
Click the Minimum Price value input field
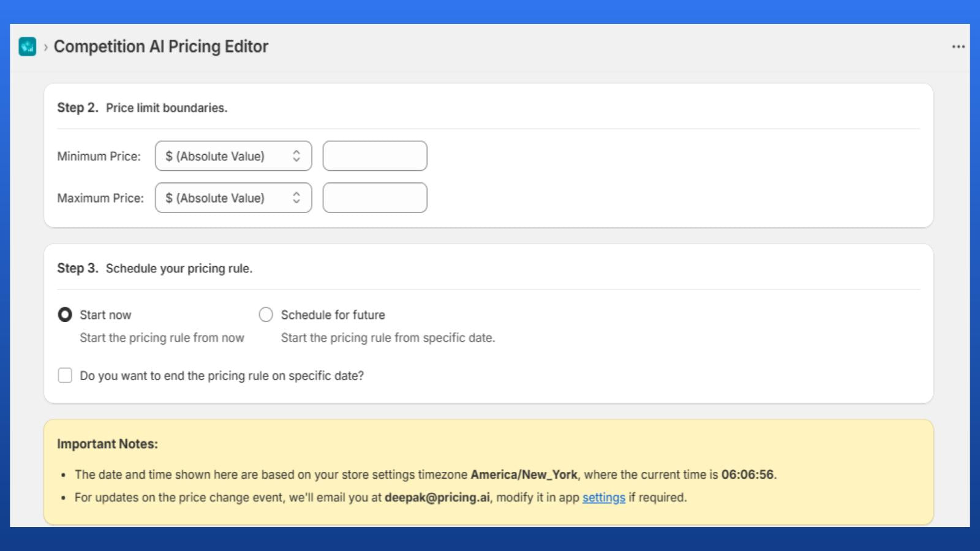tap(375, 156)
